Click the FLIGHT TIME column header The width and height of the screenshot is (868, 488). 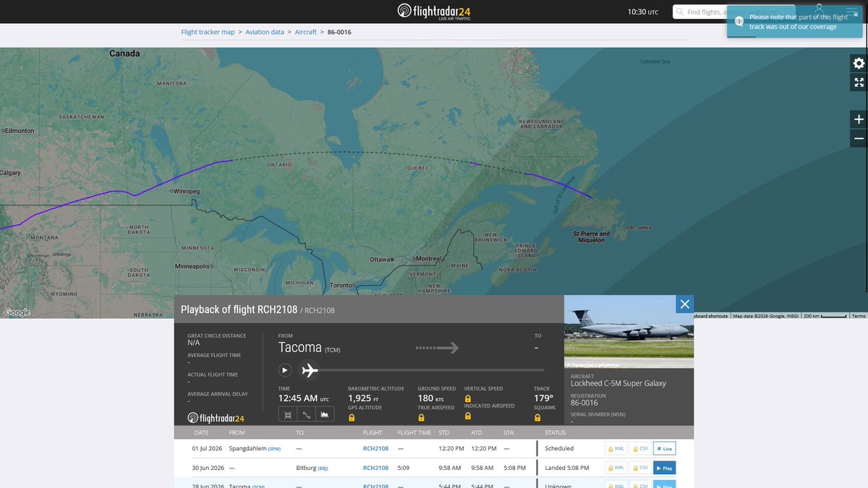tap(414, 432)
